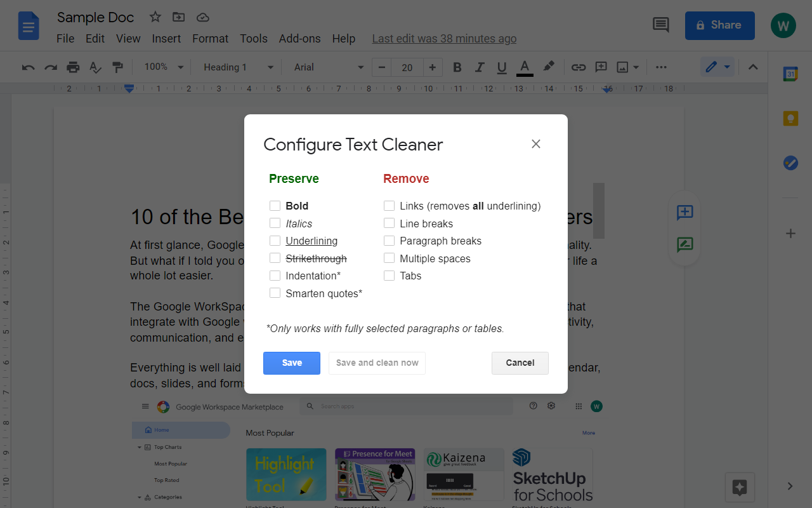Open the Explore button at bottom right
Viewport: 812px width, 508px height.
click(740, 488)
